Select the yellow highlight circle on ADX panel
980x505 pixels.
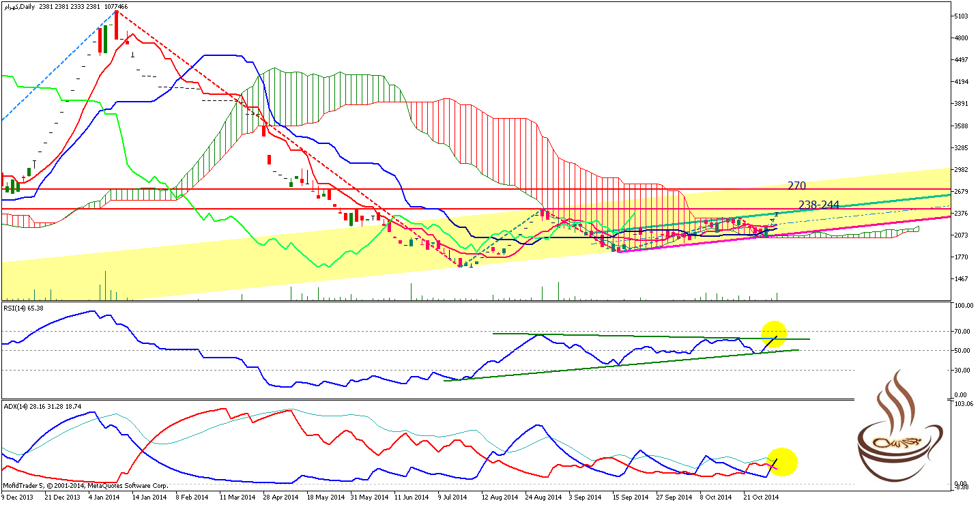pos(782,461)
